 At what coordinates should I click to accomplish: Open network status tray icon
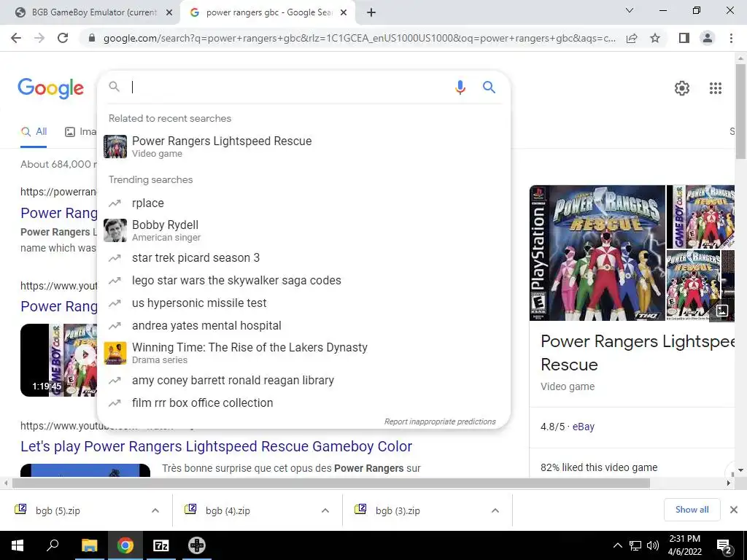[635, 545]
